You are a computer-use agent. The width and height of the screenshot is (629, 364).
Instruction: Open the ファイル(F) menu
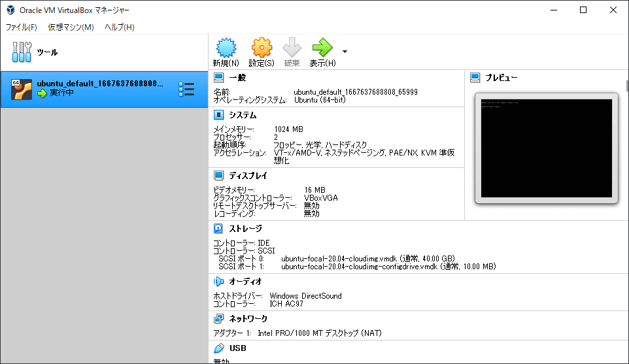click(22, 27)
